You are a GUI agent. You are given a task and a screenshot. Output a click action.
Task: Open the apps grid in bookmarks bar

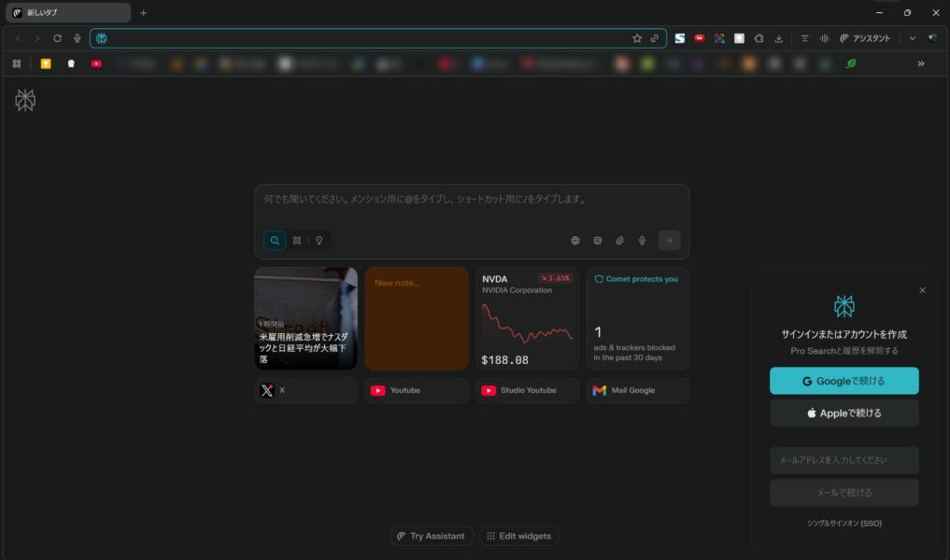pos(17,63)
